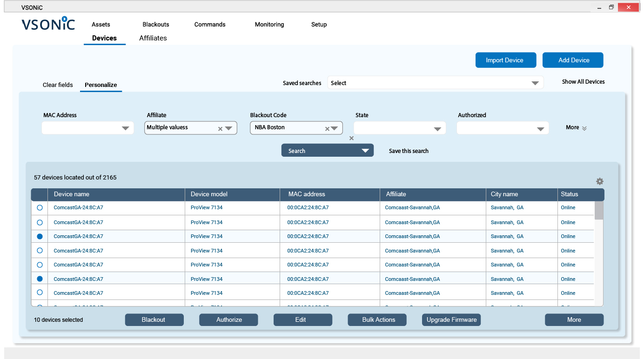
Task: Select the Personalize tab
Action: point(101,85)
